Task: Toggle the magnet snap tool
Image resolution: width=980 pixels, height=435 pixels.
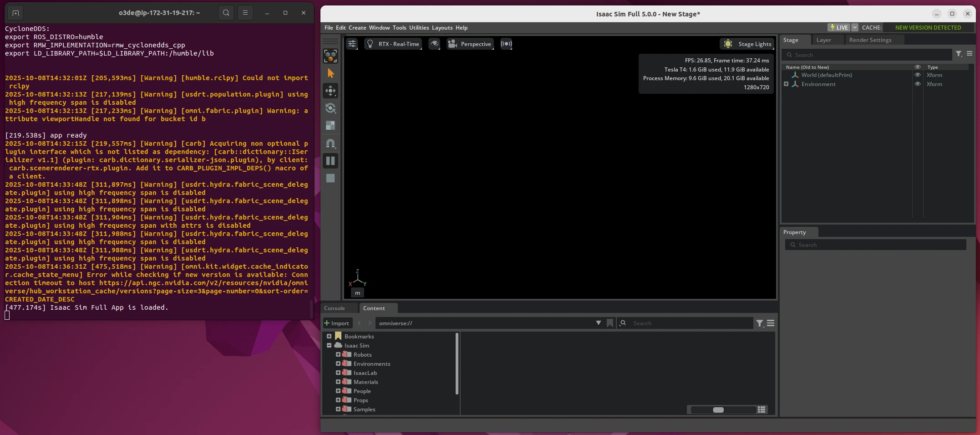Action: pyautogui.click(x=330, y=143)
